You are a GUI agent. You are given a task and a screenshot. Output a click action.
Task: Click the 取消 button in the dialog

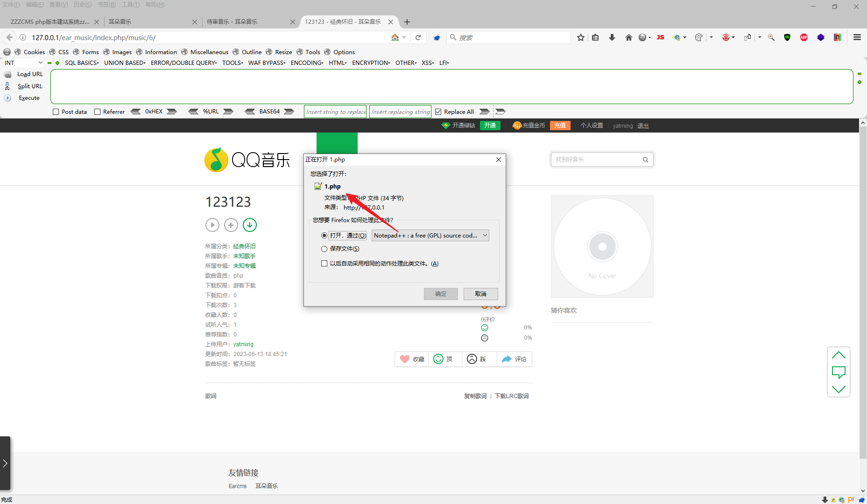coord(481,294)
